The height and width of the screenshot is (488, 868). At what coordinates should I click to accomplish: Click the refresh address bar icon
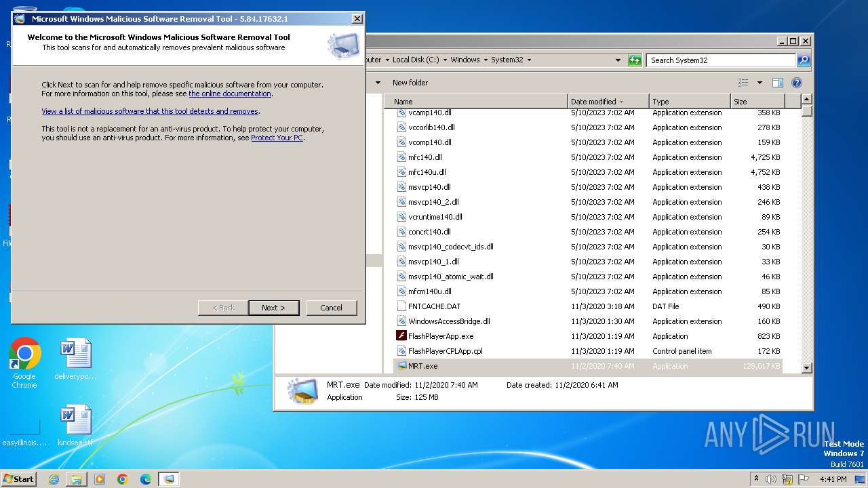point(635,60)
